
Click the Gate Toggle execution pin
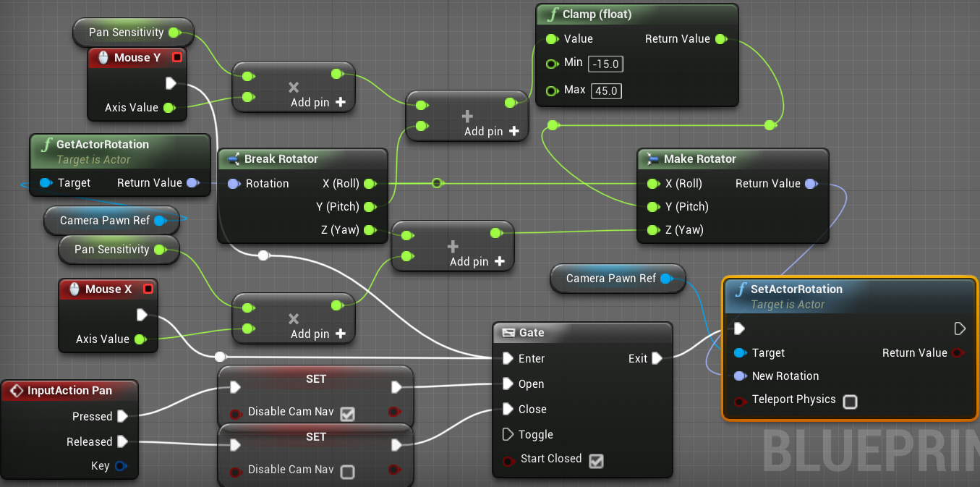(x=508, y=435)
